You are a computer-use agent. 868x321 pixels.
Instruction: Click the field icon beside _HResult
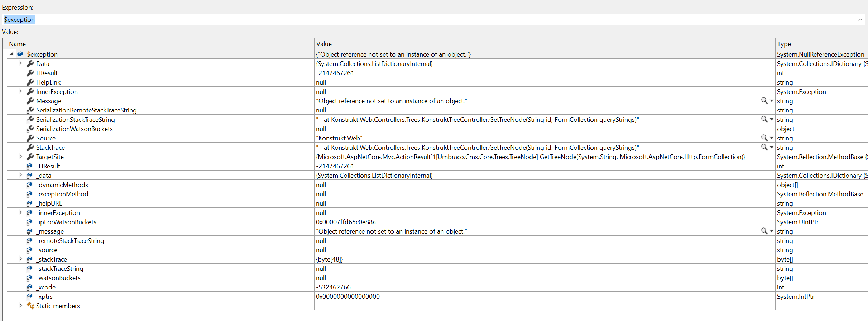pyautogui.click(x=30, y=166)
